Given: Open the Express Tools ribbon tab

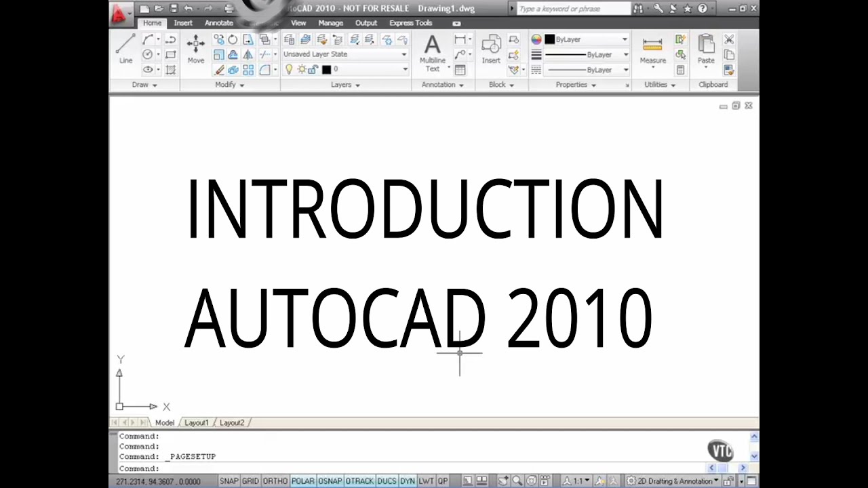Looking at the screenshot, I should pos(410,23).
